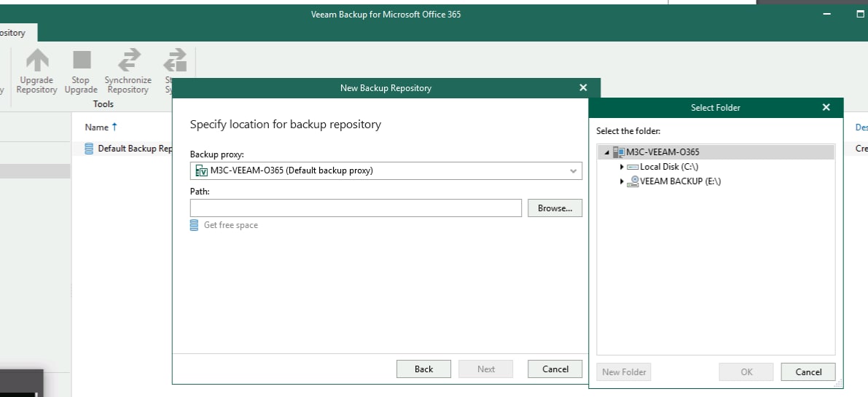Click the VEEAM BACKUP (E:\) drive icon

coord(633,181)
